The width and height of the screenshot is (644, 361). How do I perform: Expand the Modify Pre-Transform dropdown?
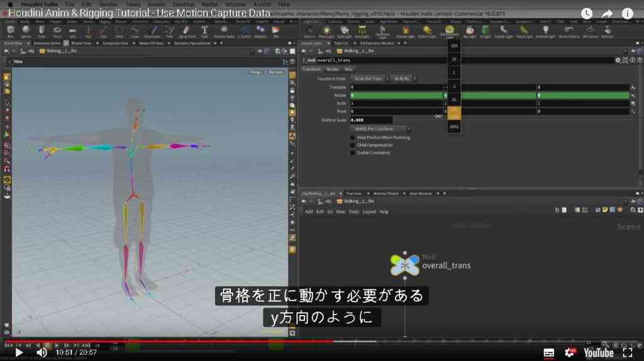point(380,129)
